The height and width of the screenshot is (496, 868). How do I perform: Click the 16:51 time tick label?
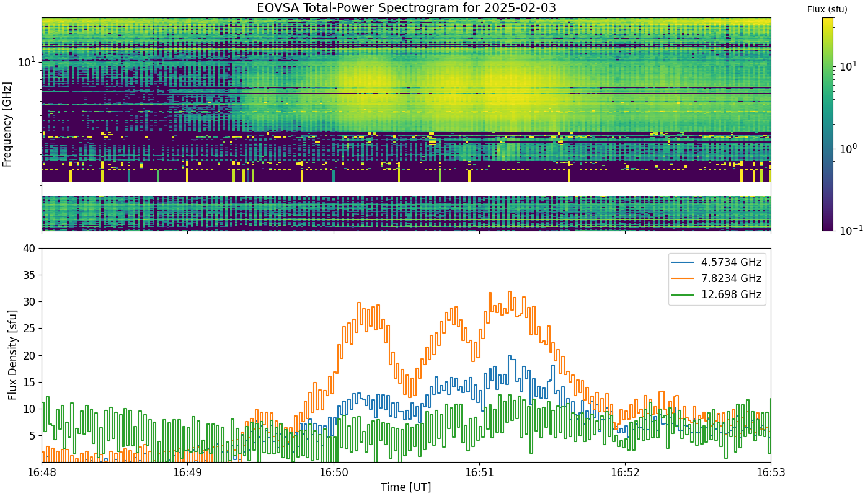(479, 472)
